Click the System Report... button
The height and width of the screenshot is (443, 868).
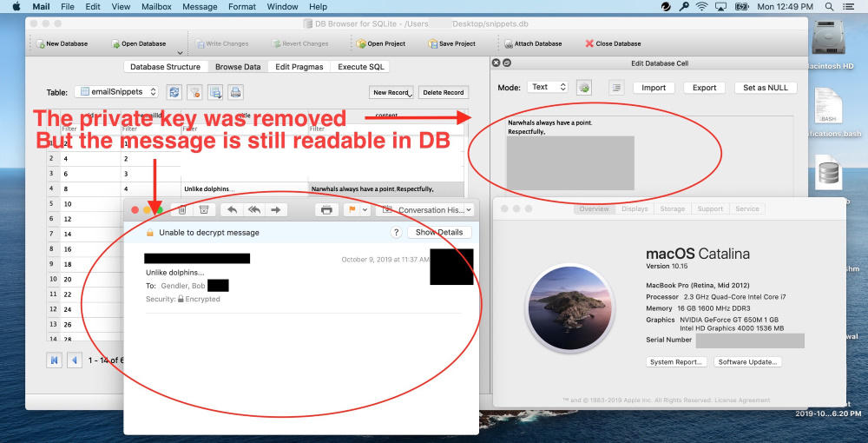pyautogui.click(x=676, y=362)
